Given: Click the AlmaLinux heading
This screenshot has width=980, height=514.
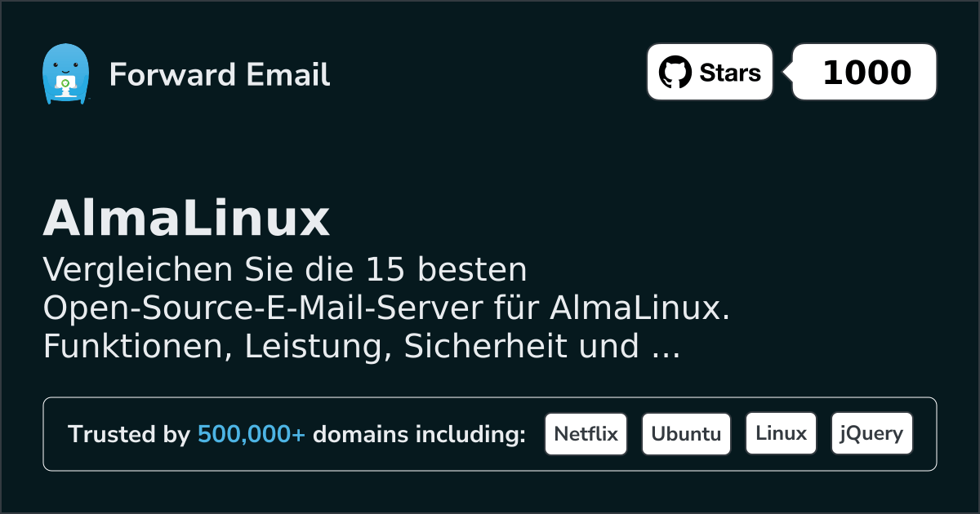Looking at the screenshot, I should coord(186,219).
